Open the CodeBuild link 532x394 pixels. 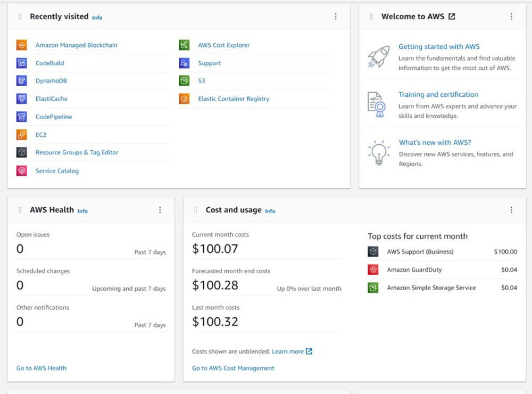point(50,63)
